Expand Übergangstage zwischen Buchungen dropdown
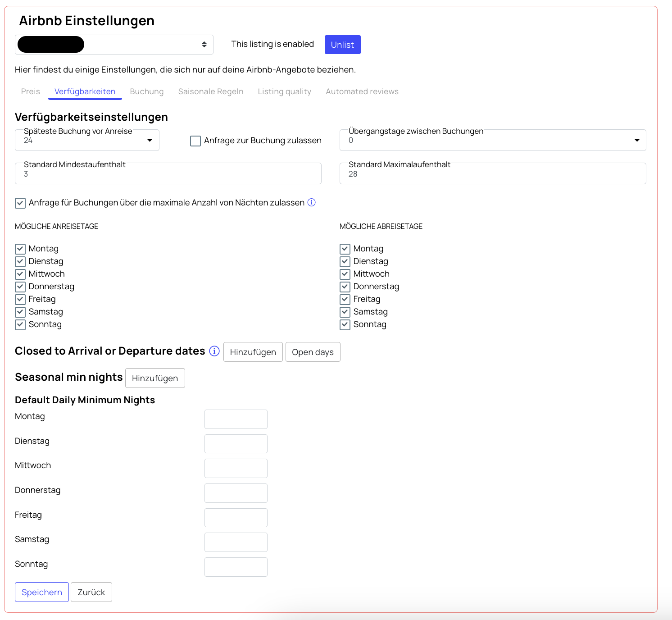 click(x=493, y=140)
